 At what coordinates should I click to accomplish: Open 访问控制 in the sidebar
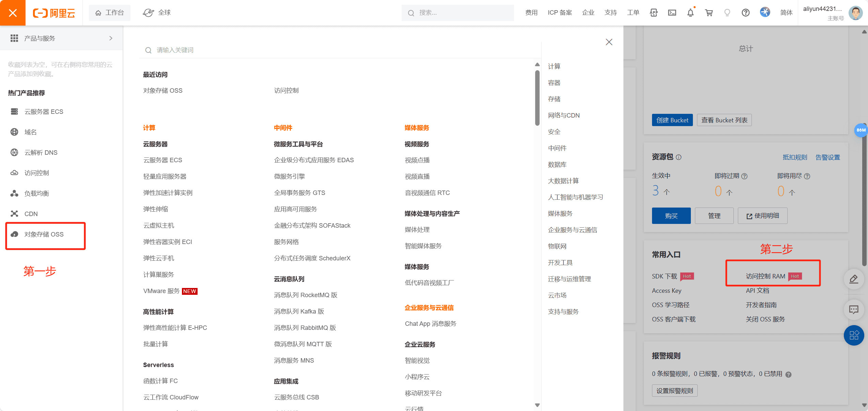pos(30,173)
